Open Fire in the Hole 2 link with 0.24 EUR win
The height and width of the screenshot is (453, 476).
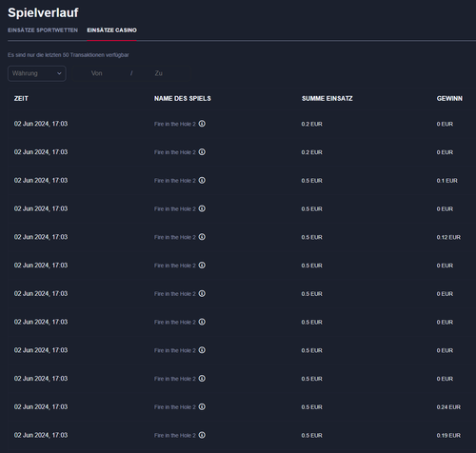click(x=175, y=407)
